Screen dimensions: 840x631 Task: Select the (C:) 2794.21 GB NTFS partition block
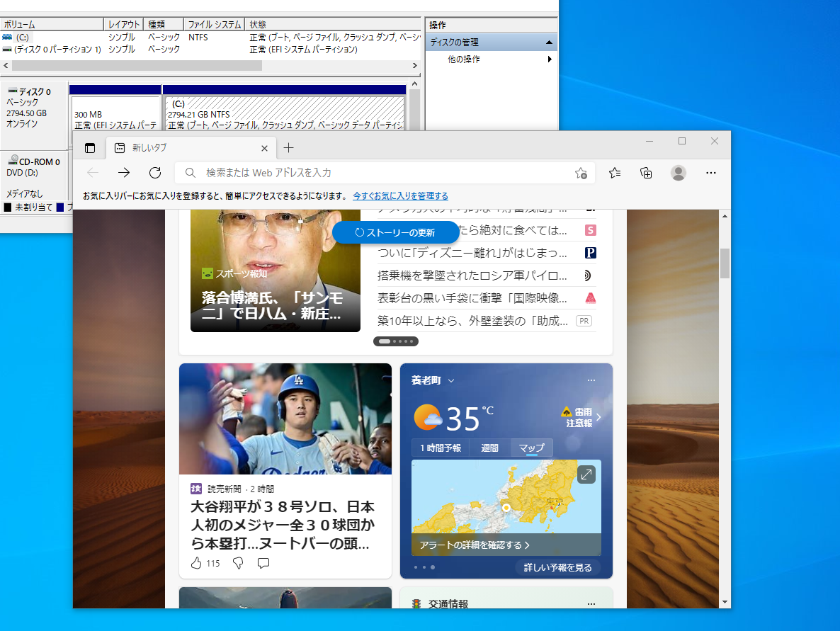(x=285, y=113)
